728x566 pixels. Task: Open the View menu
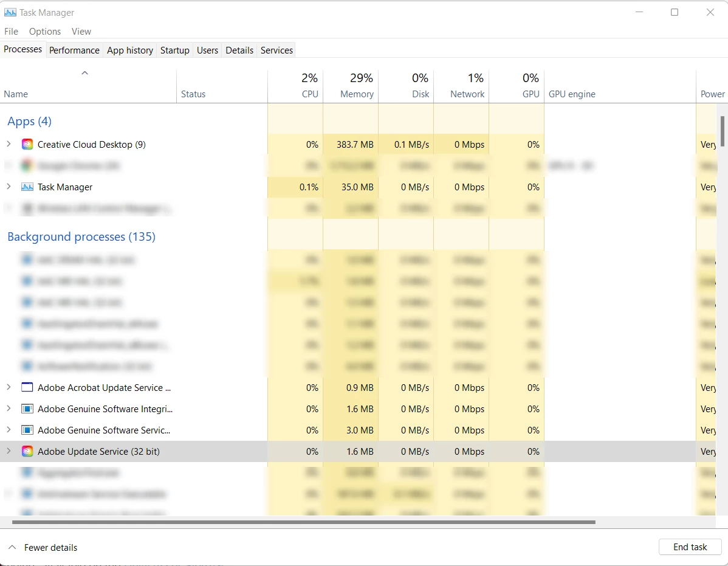tap(81, 32)
